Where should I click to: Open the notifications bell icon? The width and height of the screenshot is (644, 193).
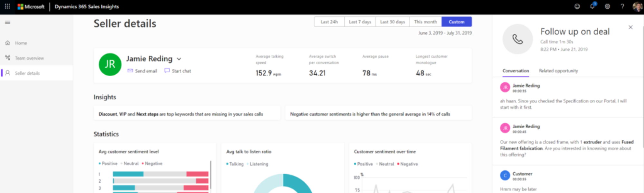(x=592, y=6)
